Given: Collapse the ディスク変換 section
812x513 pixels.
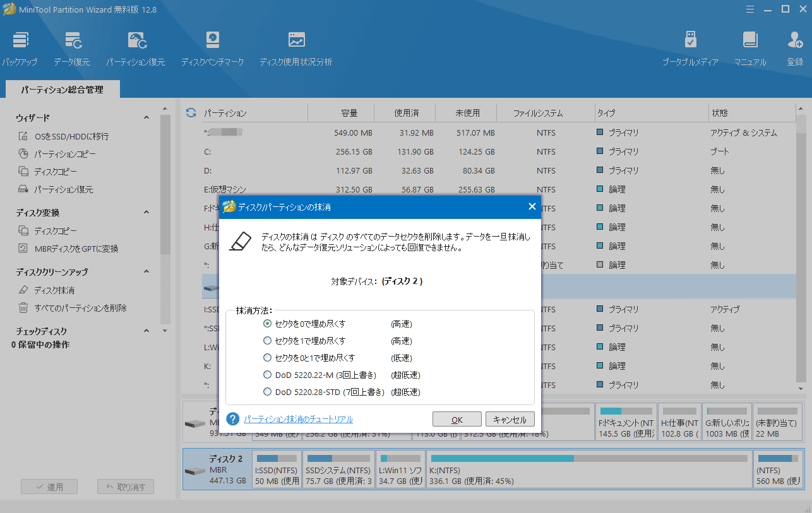Looking at the screenshot, I should [146, 213].
